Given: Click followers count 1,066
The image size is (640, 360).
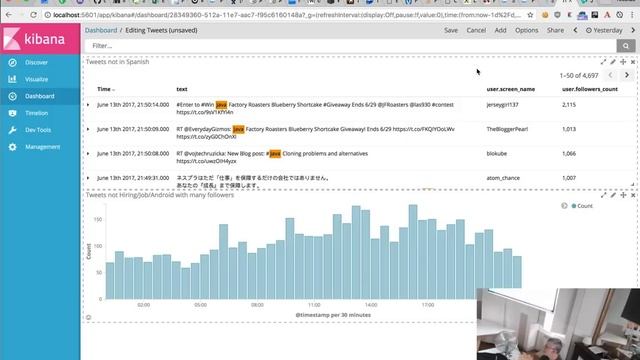Looking at the screenshot, I should coord(569,153).
